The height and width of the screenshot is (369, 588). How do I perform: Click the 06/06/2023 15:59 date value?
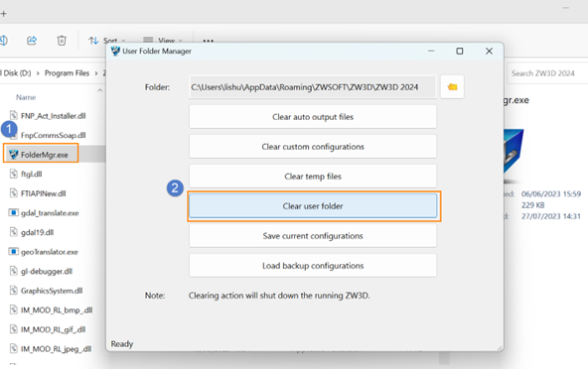tap(551, 193)
